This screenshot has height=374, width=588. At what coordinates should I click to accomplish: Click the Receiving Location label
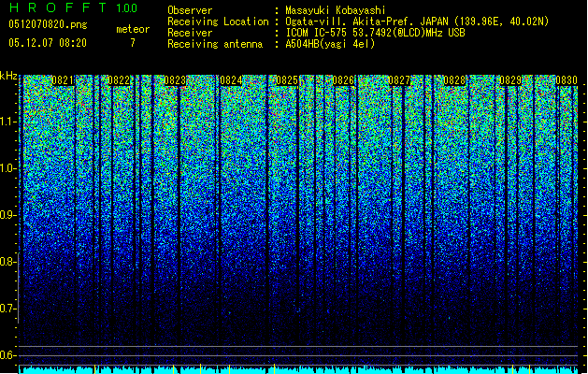[x=218, y=22]
